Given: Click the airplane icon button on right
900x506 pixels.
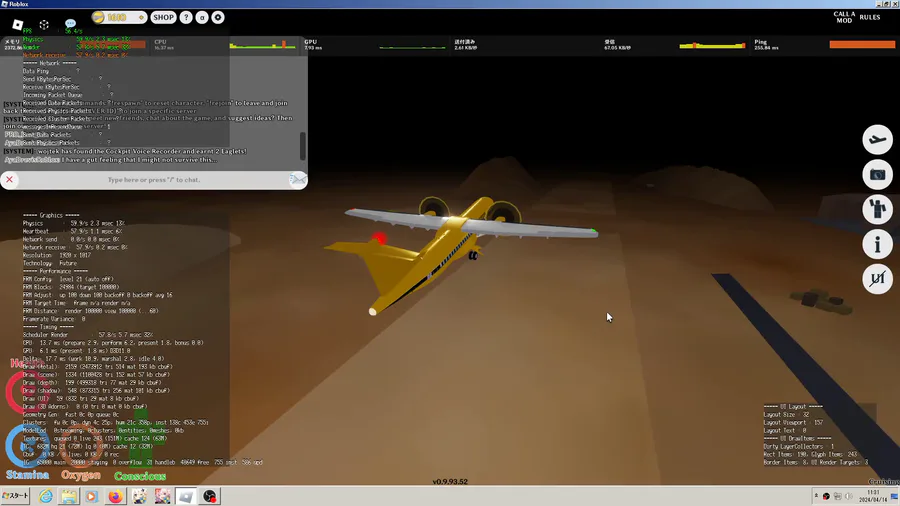Looking at the screenshot, I should pyautogui.click(x=877, y=139).
